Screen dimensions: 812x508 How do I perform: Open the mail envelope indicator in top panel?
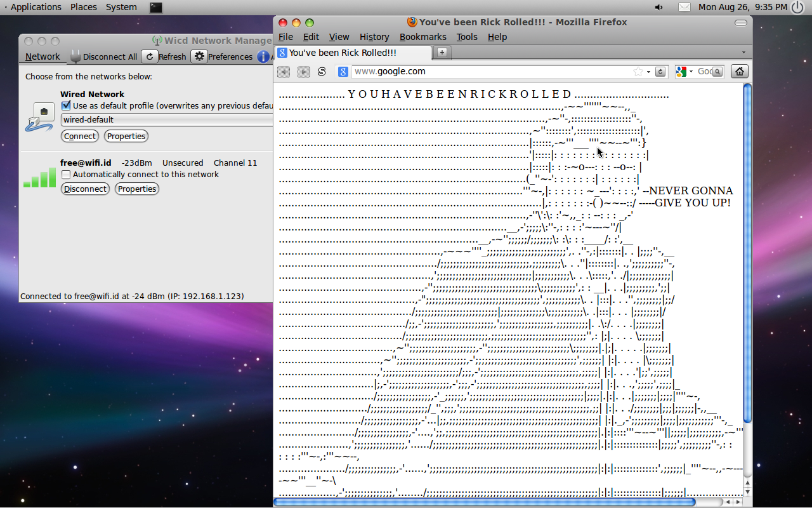(684, 7)
